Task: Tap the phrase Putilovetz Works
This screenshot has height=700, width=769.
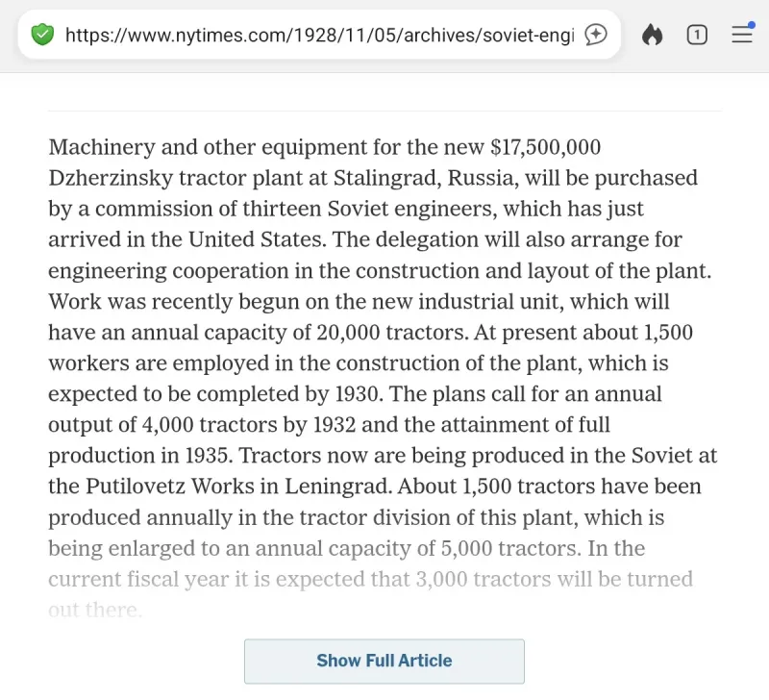Action: click(170, 487)
